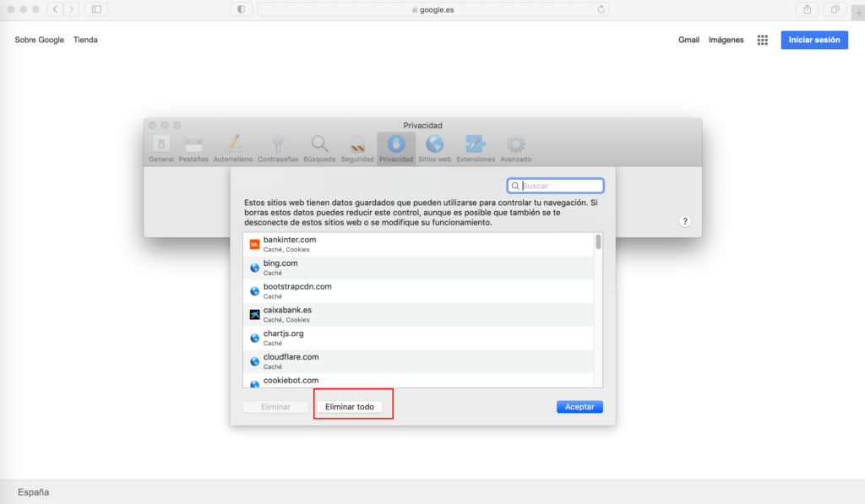
Task: Open the Avanzado preferences tab
Action: tap(516, 149)
